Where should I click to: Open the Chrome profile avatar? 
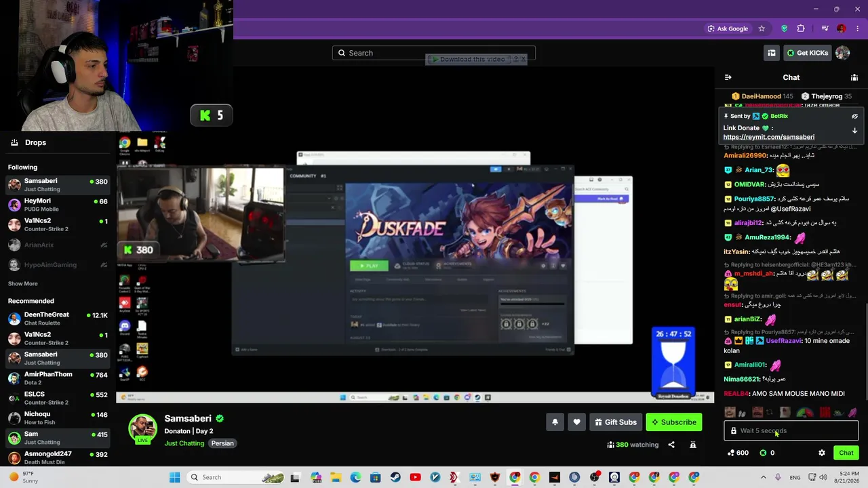point(842,28)
